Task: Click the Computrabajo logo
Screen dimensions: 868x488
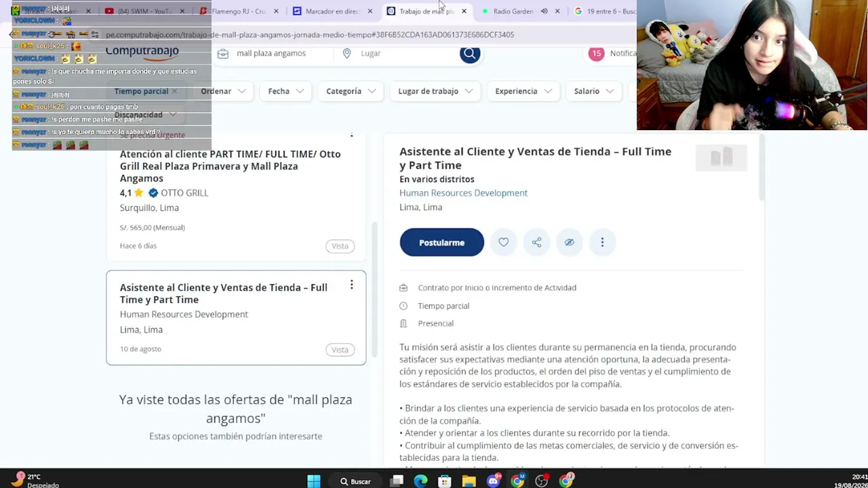Action: (x=142, y=52)
